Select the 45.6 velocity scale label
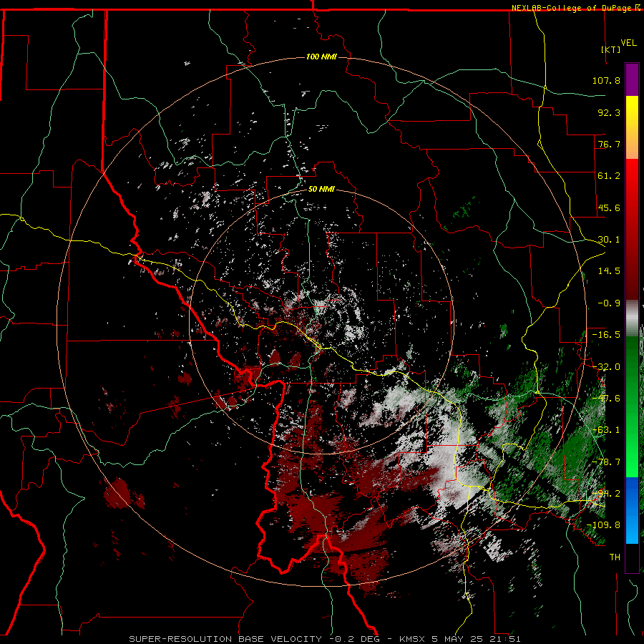644x644 pixels. (x=609, y=208)
